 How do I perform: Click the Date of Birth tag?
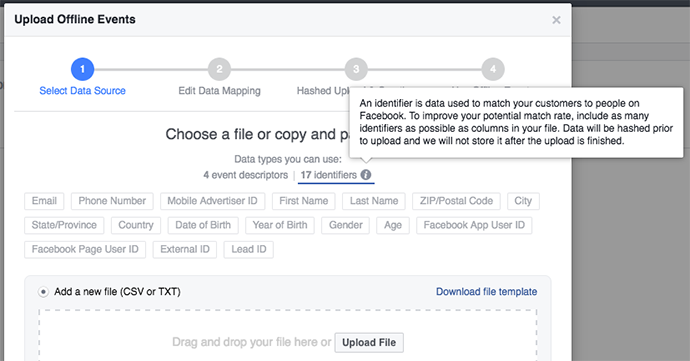pyautogui.click(x=203, y=225)
